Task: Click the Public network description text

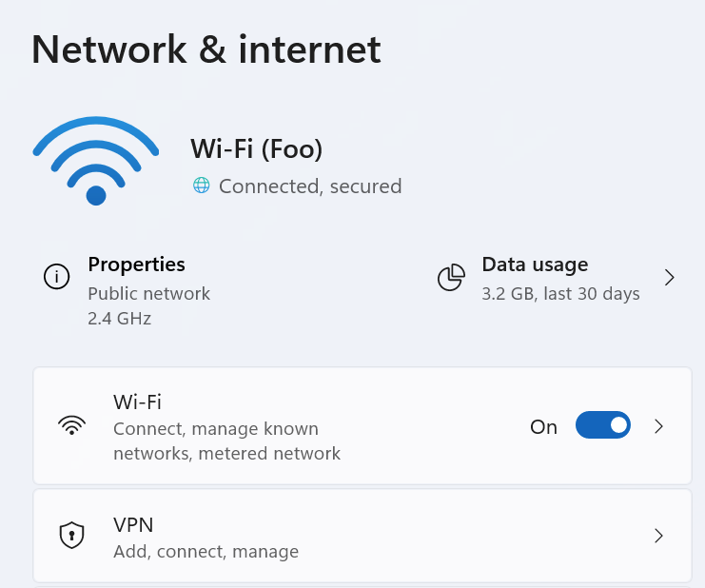Action: click(148, 294)
